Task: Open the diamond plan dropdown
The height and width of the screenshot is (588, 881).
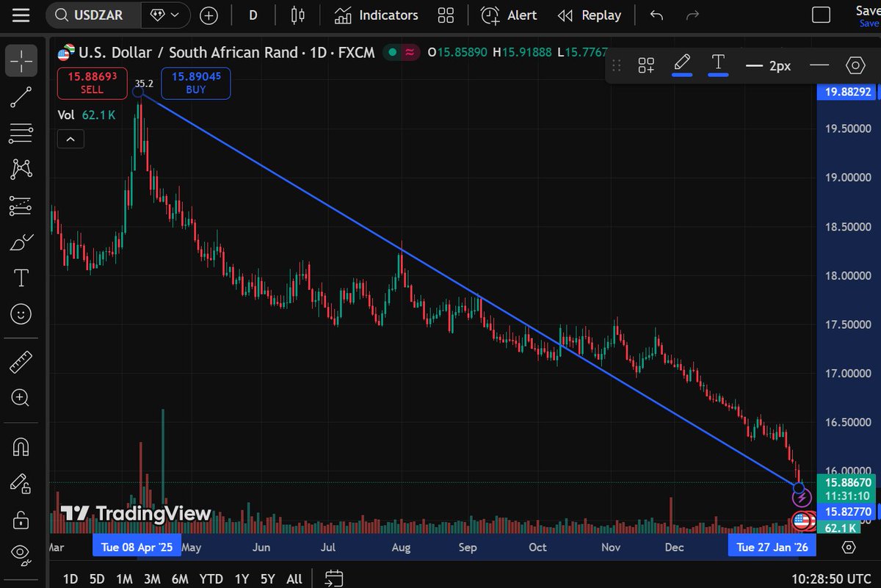Action: tap(164, 15)
